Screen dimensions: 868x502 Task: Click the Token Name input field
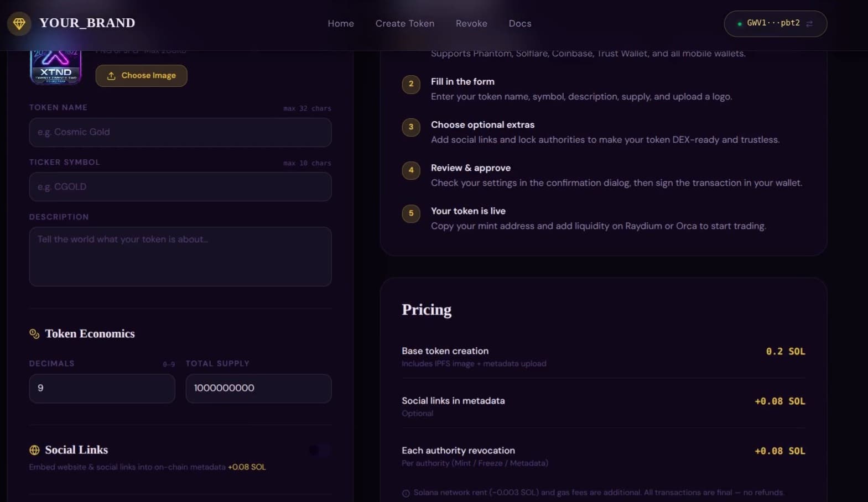point(180,133)
